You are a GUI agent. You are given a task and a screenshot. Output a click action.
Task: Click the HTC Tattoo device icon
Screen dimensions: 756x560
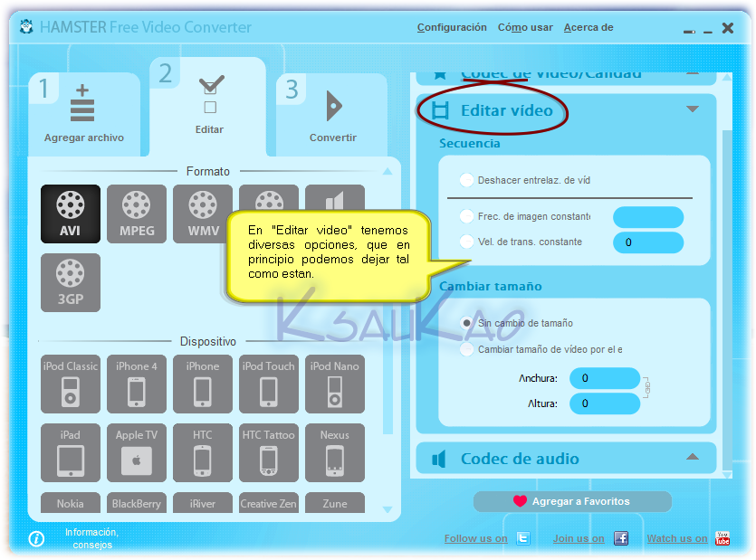(x=269, y=452)
